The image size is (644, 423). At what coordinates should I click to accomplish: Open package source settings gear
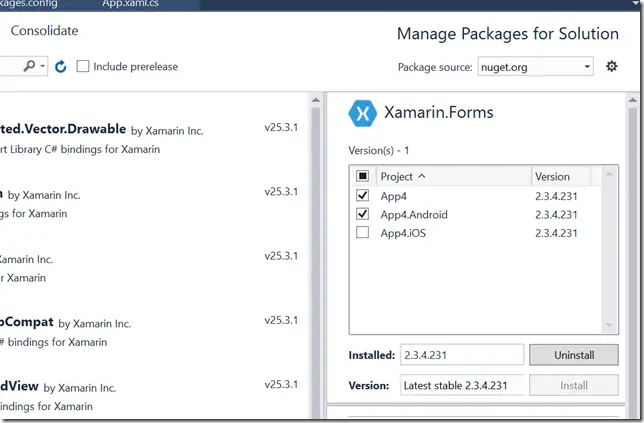pos(612,66)
